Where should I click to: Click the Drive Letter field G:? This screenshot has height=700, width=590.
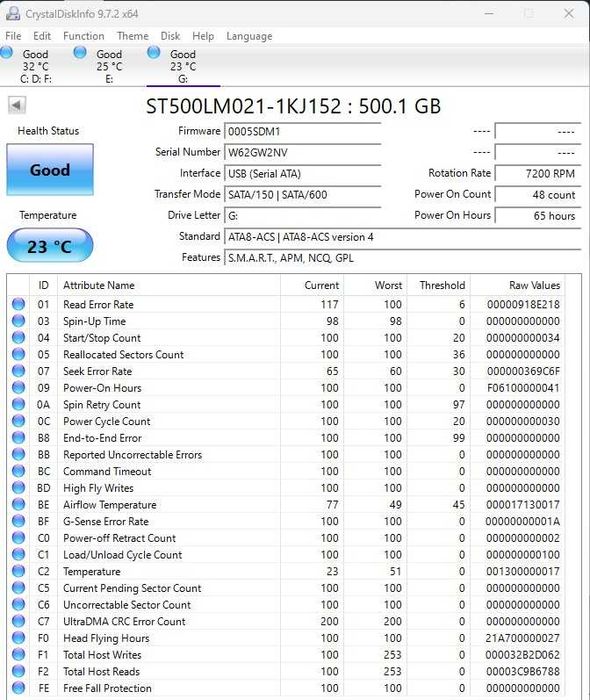(303, 216)
